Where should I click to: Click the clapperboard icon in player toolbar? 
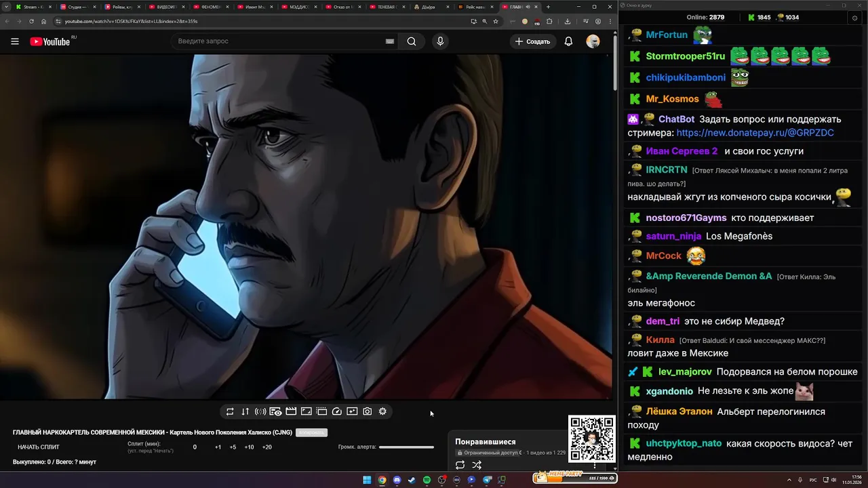click(291, 411)
